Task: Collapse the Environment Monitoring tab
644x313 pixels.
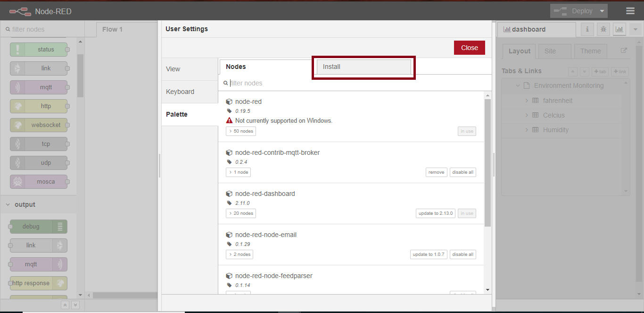Action: tap(518, 85)
